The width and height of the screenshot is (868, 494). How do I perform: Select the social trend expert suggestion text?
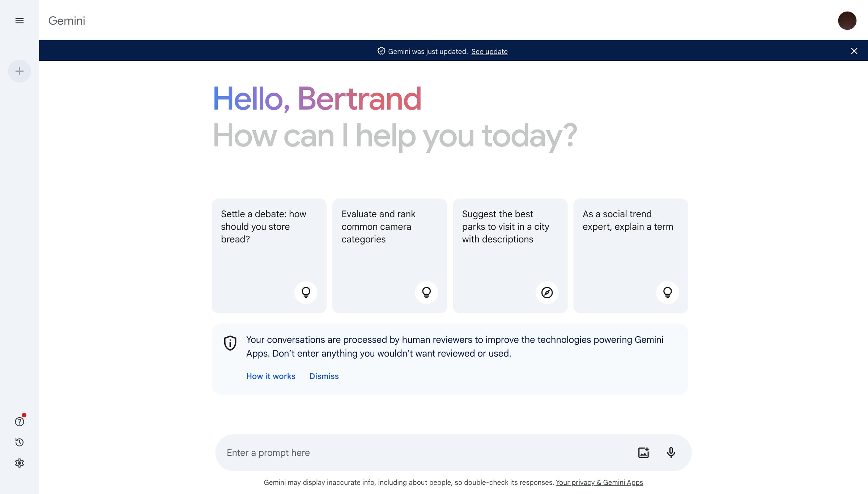(628, 220)
